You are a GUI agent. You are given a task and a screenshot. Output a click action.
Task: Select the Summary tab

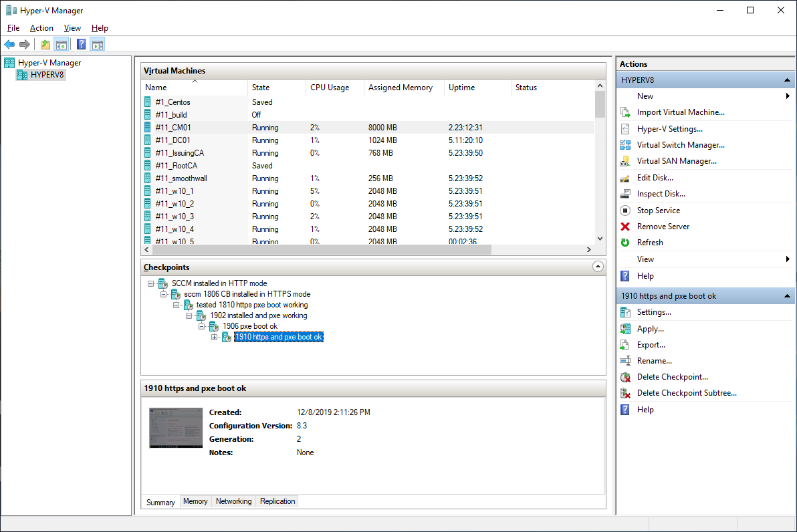point(160,502)
